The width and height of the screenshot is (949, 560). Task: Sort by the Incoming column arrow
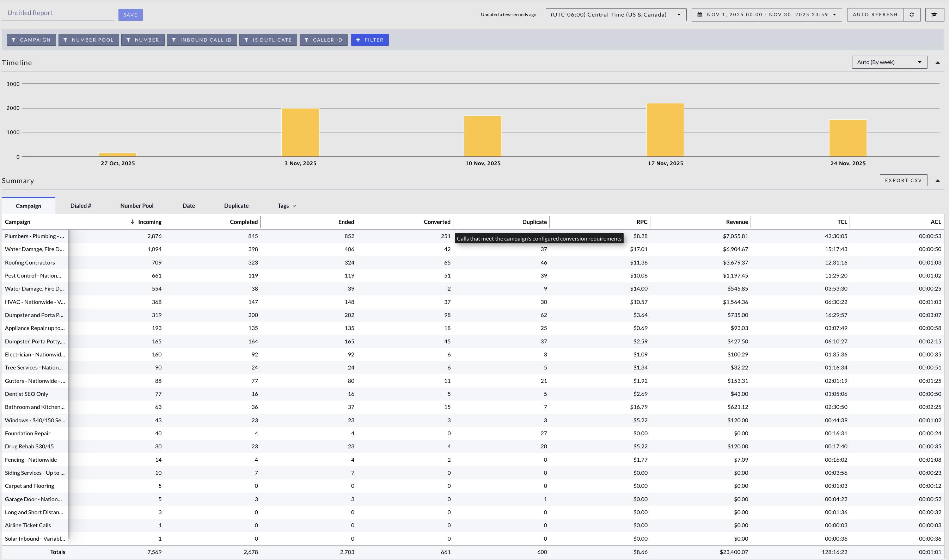pos(133,222)
